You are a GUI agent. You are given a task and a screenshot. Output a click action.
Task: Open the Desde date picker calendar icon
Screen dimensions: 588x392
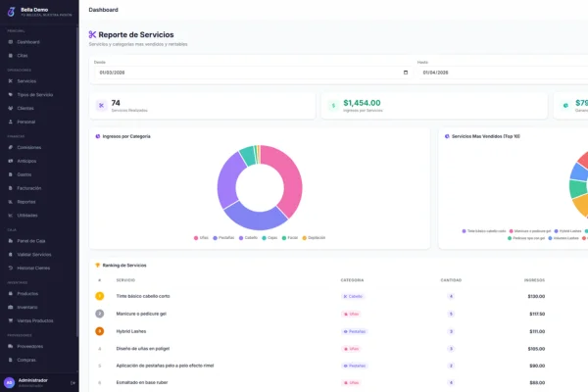(405, 72)
